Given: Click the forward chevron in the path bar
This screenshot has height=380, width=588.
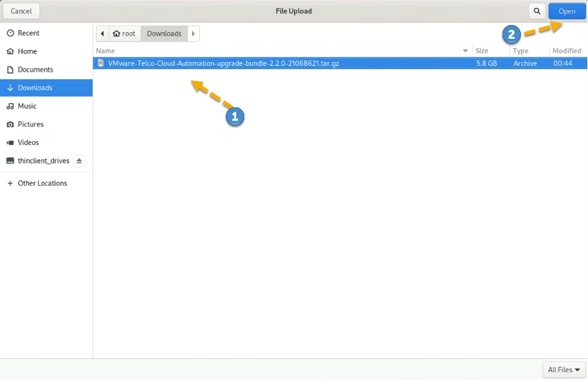Looking at the screenshot, I should (x=193, y=33).
